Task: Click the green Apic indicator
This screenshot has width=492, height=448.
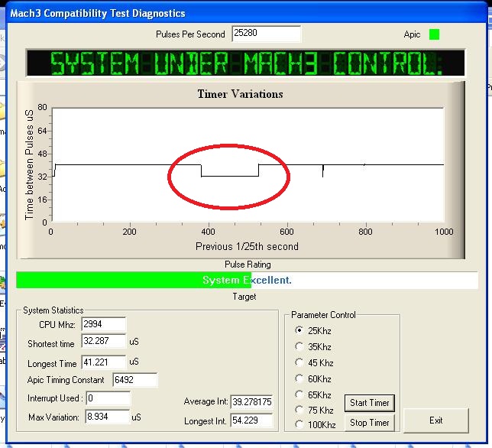Action: pyautogui.click(x=434, y=34)
